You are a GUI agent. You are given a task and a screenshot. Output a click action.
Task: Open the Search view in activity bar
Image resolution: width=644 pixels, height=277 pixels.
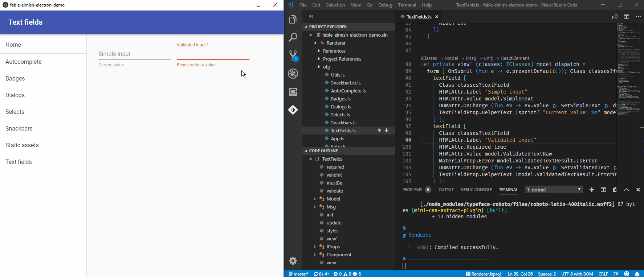coord(293,37)
